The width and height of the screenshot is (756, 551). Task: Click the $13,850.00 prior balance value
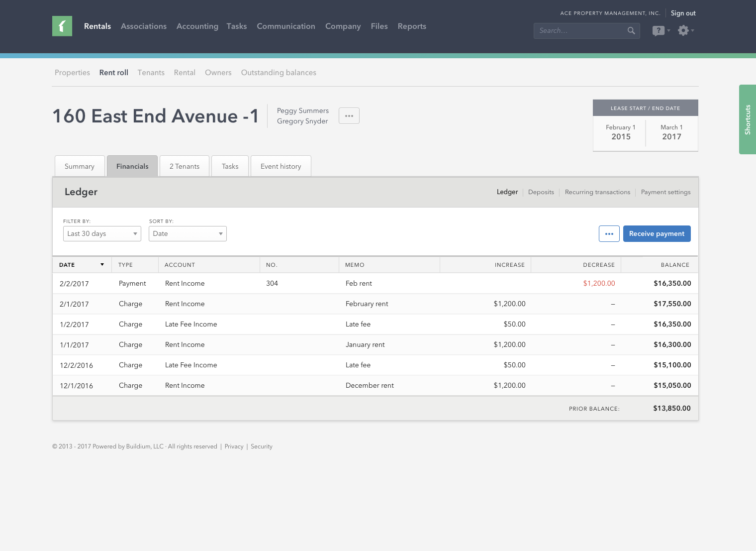point(672,408)
